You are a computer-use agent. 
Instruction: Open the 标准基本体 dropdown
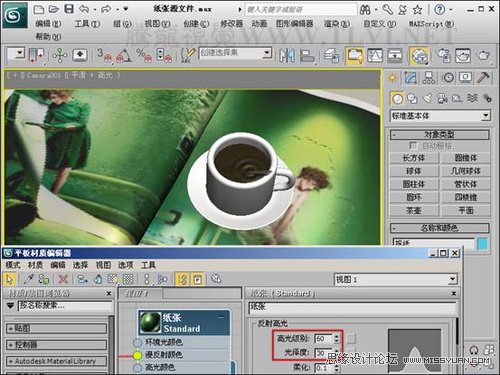tap(440, 116)
